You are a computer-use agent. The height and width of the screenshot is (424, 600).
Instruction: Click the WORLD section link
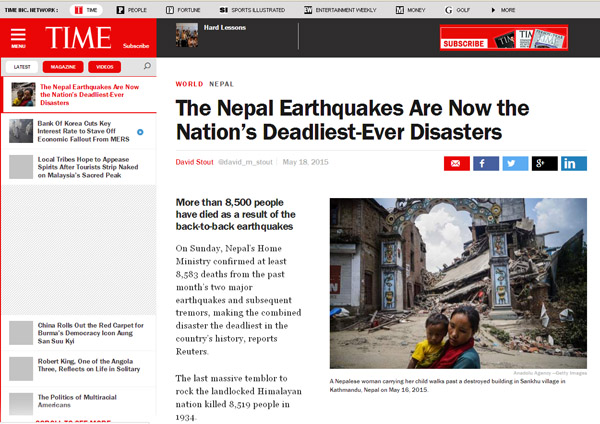coord(188,85)
